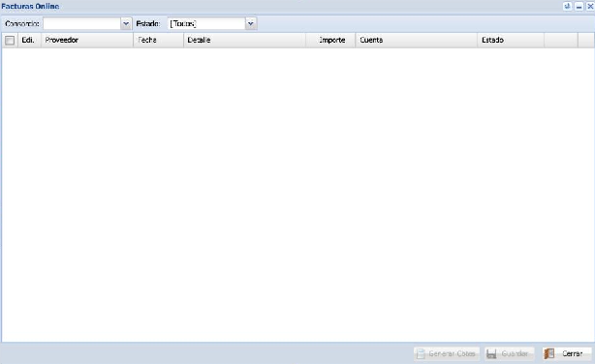Click the document icon on Generar Cbtes
The height and width of the screenshot is (364, 595).
(421, 353)
